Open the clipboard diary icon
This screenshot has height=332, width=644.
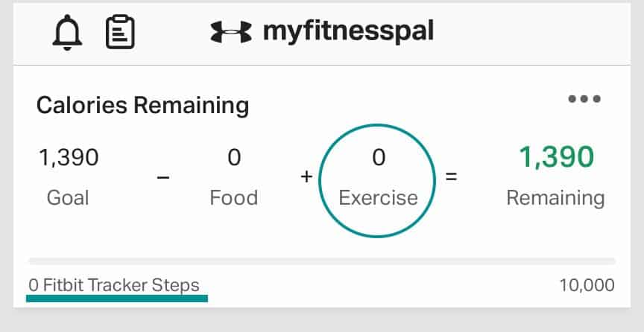coord(120,33)
